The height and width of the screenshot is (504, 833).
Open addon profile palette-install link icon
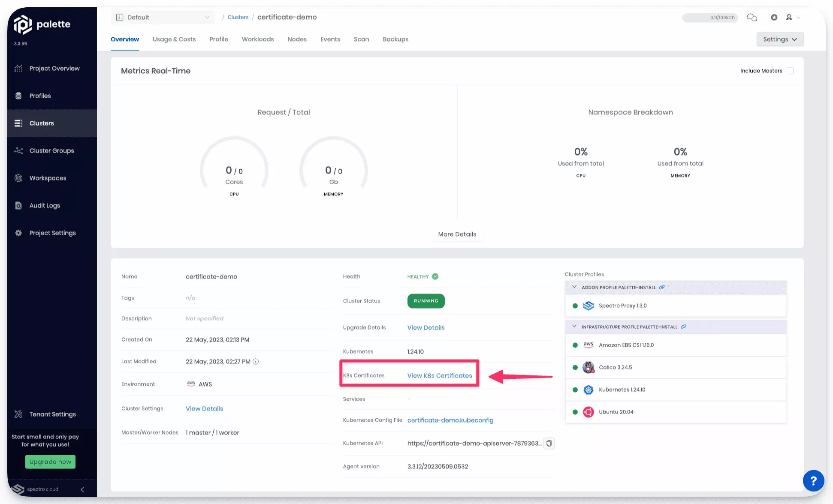(x=662, y=287)
